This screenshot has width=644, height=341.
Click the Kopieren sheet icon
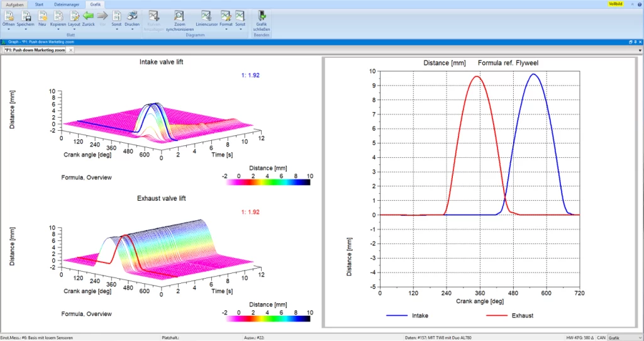click(58, 16)
